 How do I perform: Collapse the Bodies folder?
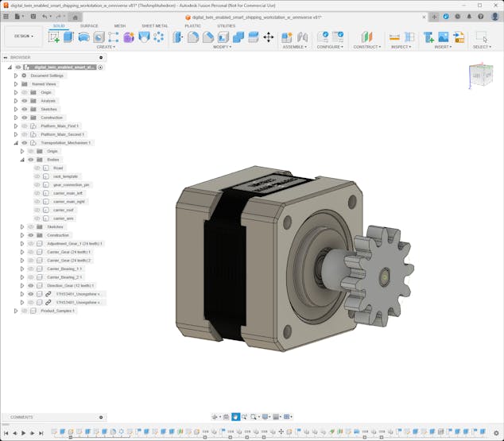click(21, 160)
